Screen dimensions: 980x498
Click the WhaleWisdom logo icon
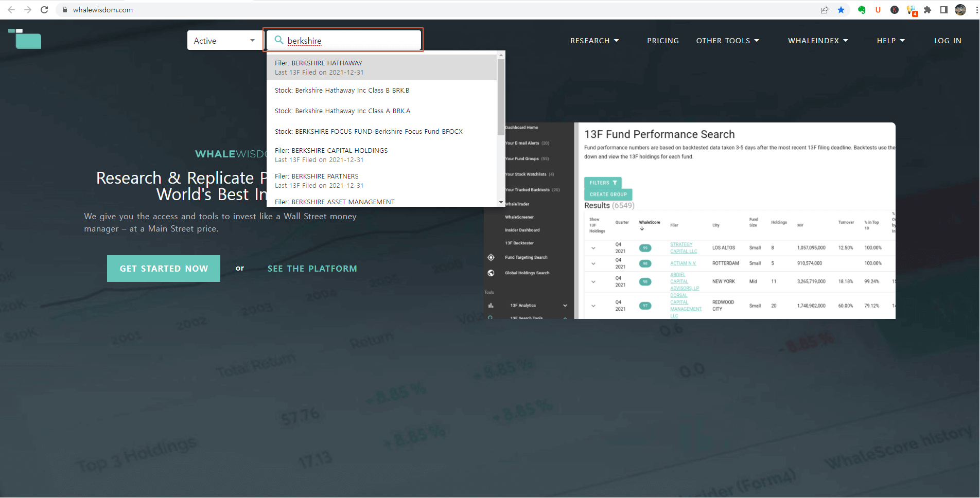point(25,39)
